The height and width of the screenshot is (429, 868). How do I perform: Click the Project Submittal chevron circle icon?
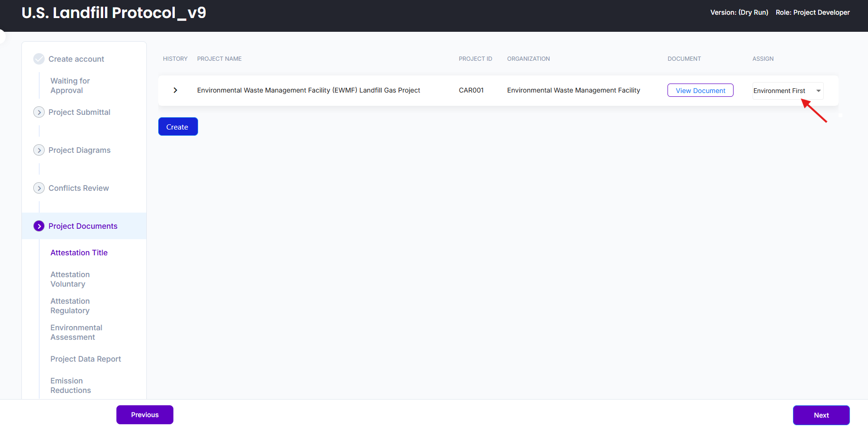tap(39, 112)
